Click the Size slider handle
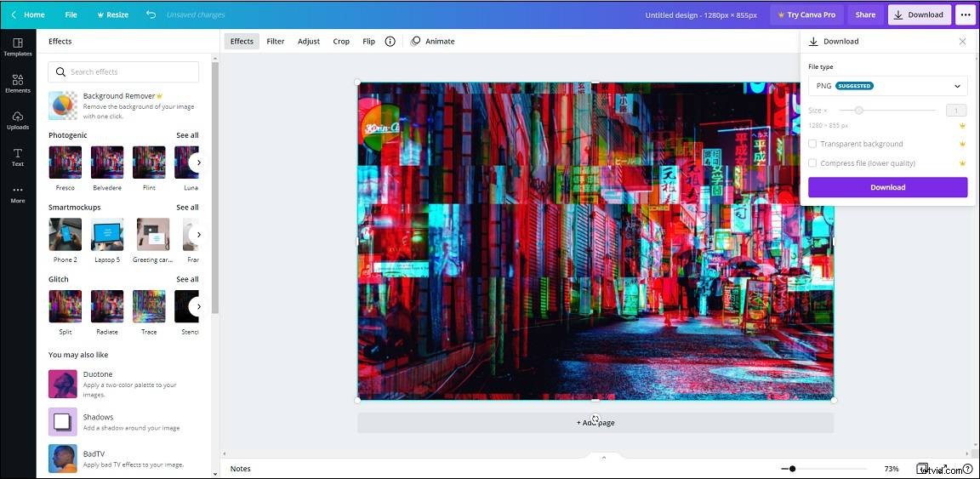Screen dimensions: 980x479 [858, 110]
